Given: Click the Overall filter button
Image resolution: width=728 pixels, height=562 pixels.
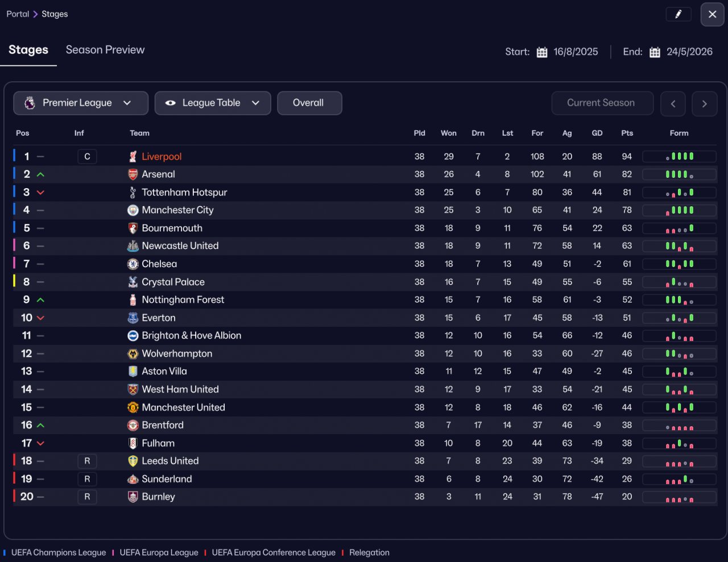Looking at the screenshot, I should click(309, 103).
